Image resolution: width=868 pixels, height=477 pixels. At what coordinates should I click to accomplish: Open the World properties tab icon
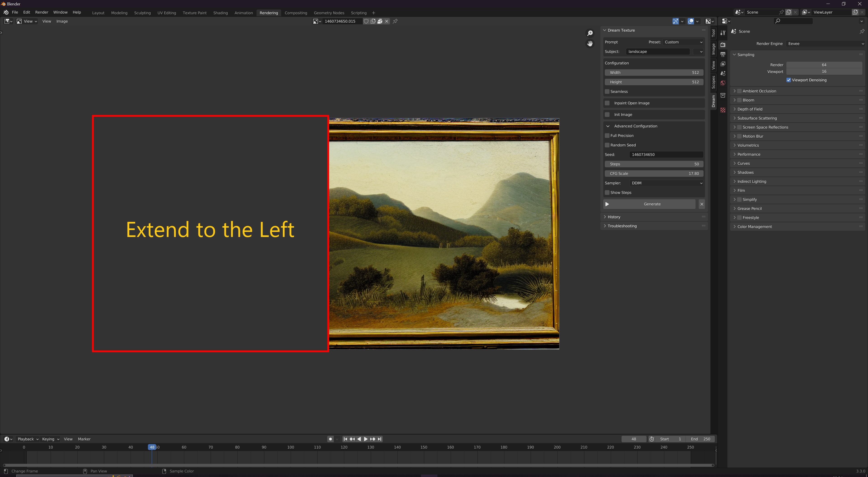click(723, 83)
